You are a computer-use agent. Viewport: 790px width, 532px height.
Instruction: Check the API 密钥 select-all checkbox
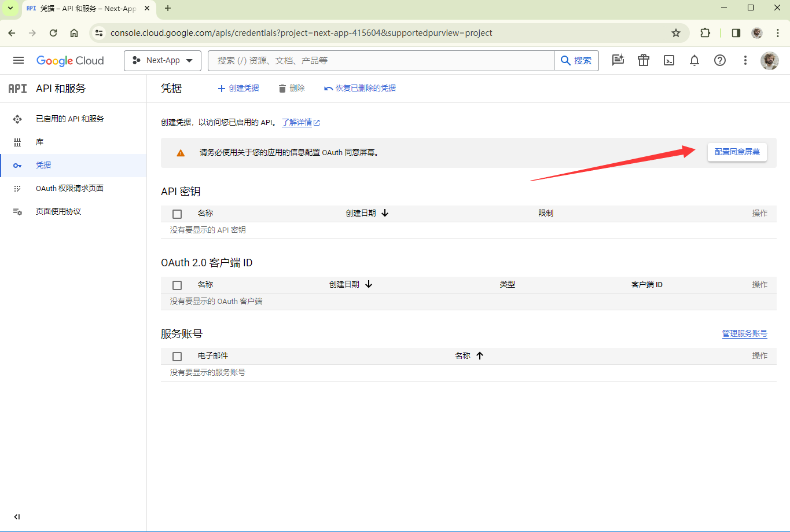point(177,214)
